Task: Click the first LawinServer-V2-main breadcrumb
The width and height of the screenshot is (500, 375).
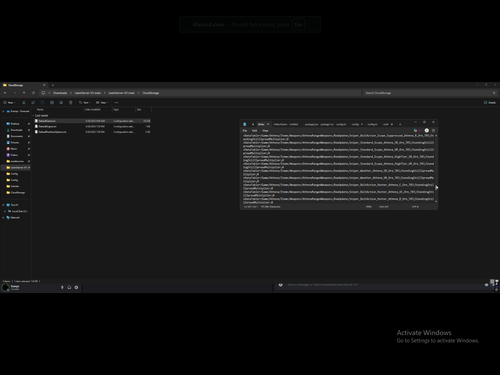Action: click(88, 93)
